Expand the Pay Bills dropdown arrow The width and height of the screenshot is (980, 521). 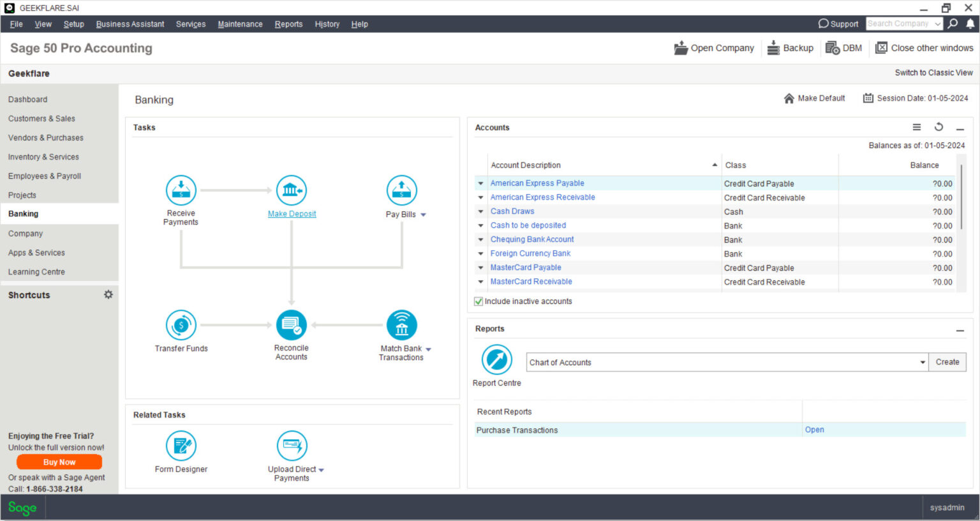click(x=424, y=215)
